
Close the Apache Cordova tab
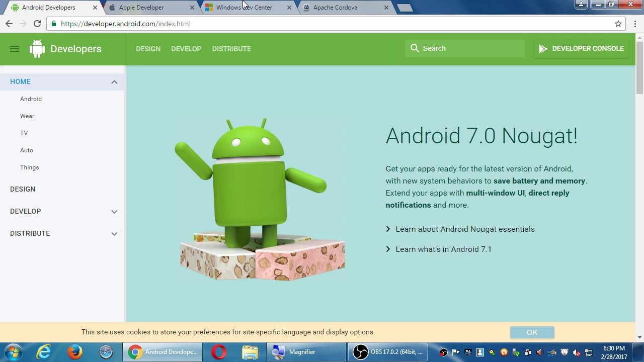point(386,8)
